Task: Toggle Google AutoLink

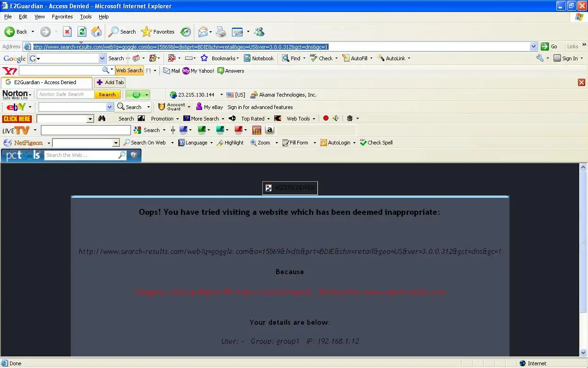Action: (391, 58)
